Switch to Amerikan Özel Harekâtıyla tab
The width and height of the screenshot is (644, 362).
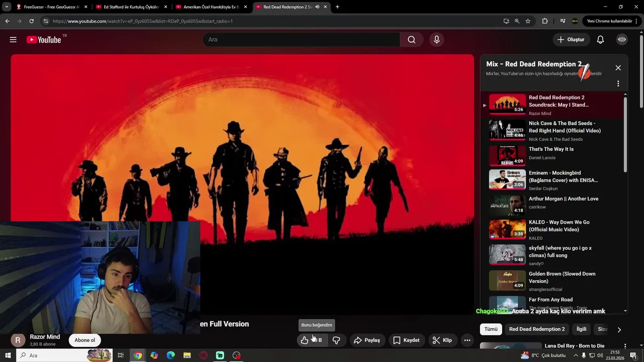pyautogui.click(x=211, y=7)
